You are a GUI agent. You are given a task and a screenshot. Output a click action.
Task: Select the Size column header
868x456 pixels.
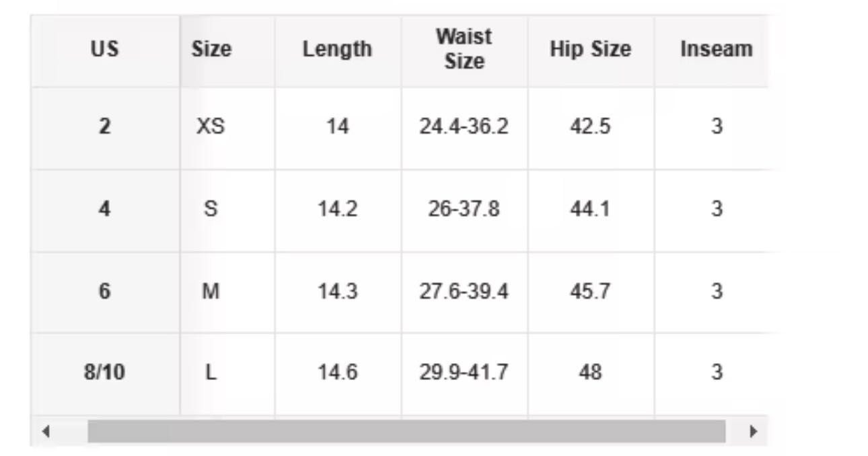(211, 49)
